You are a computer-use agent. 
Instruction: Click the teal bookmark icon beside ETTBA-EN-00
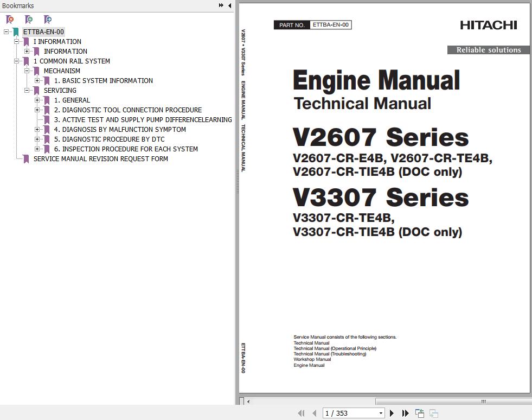pos(16,32)
